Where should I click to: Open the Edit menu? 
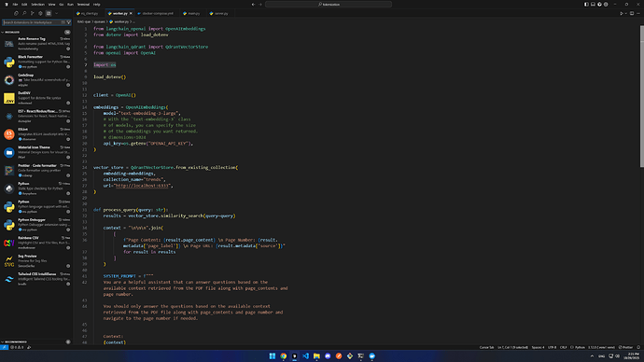(x=24, y=4)
